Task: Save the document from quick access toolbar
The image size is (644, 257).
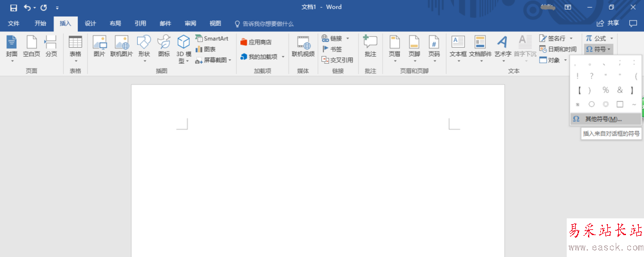Action: click(x=13, y=7)
